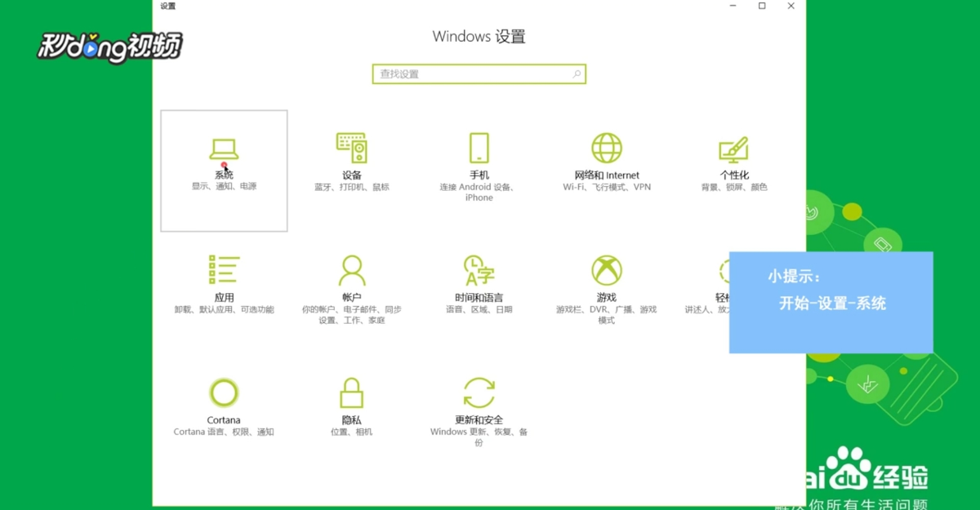Click the Cortana 语言、权限、通知 description
This screenshot has height=510, width=980.
coord(224,432)
